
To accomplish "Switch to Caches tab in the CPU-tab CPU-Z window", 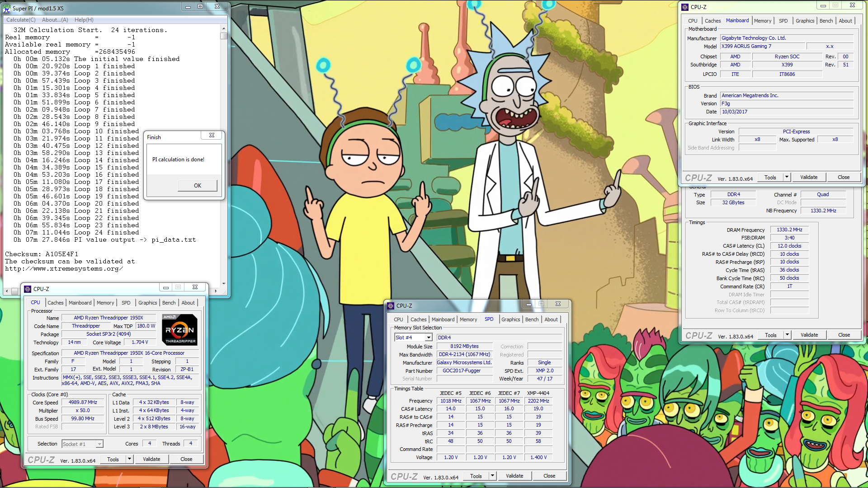I will 56,303.
